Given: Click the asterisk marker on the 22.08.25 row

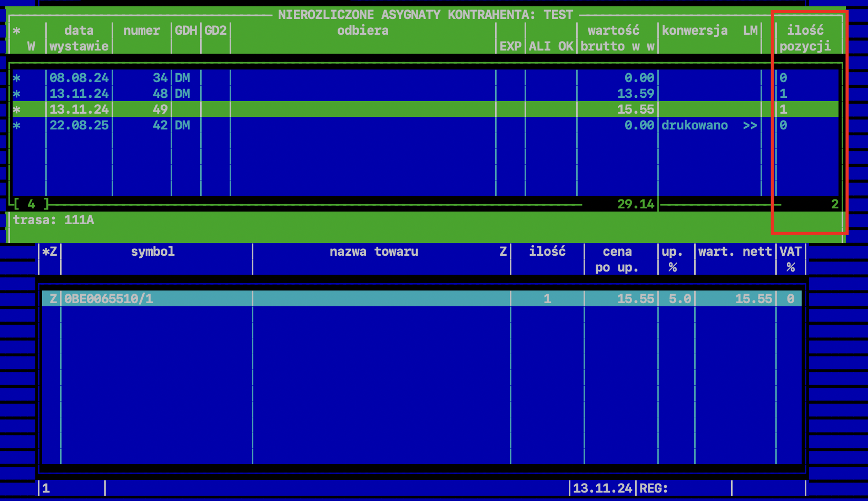Looking at the screenshot, I should coord(17,125).
